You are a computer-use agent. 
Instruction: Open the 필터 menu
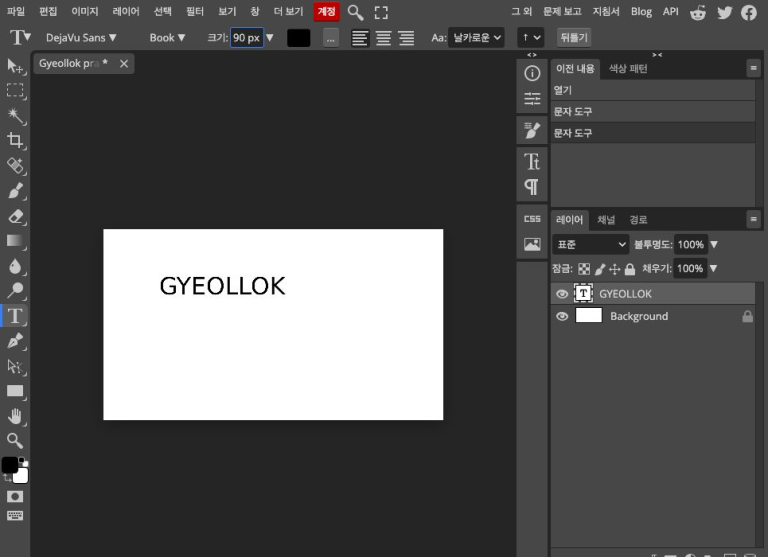tap(194, 11)
